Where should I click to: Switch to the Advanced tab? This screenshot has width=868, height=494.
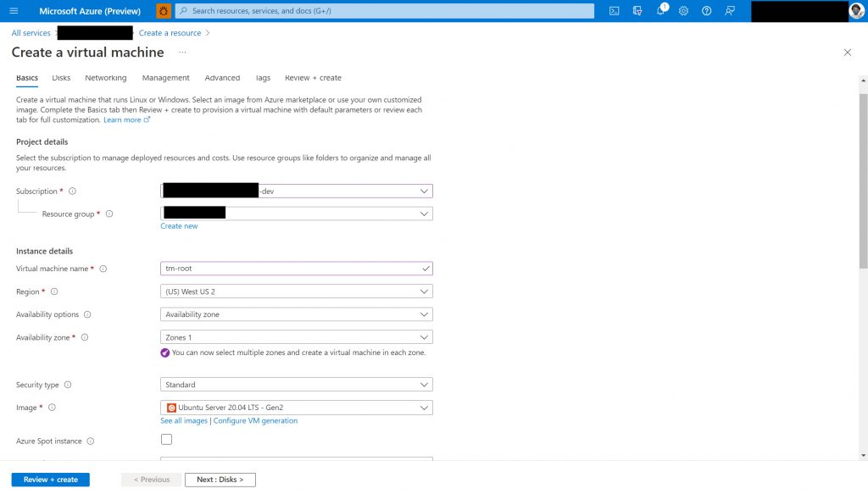coord(223,78)
